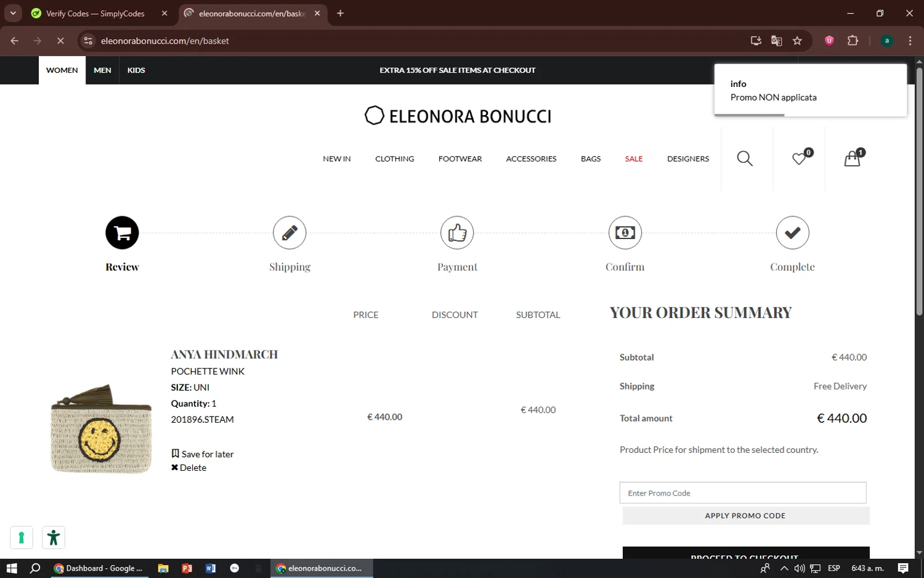The width and height of the screenshot is (924, 578).
Task: Click the install app icon in address bar
Action: pos(756,41)
